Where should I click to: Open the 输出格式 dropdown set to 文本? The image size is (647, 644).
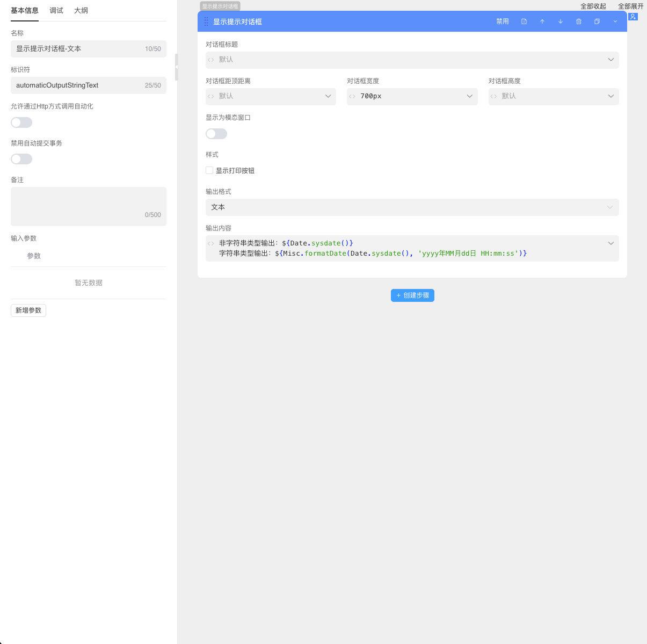tap(412, 207)
